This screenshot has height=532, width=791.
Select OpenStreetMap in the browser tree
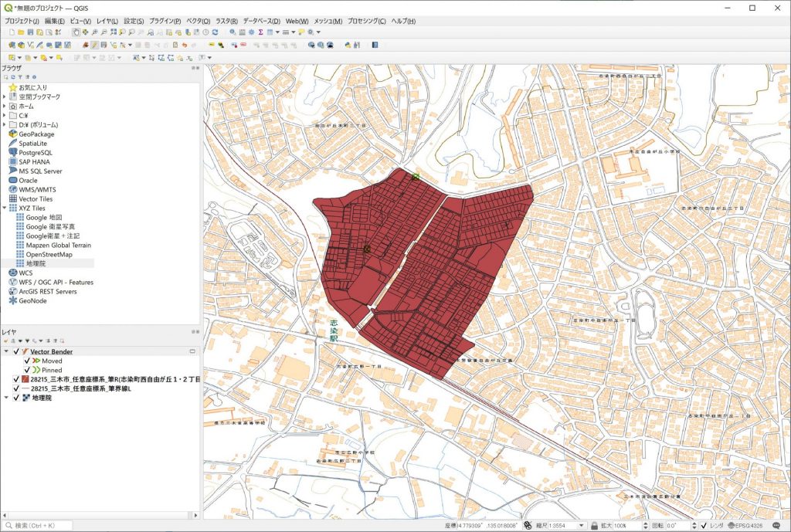tap(49, 254)
